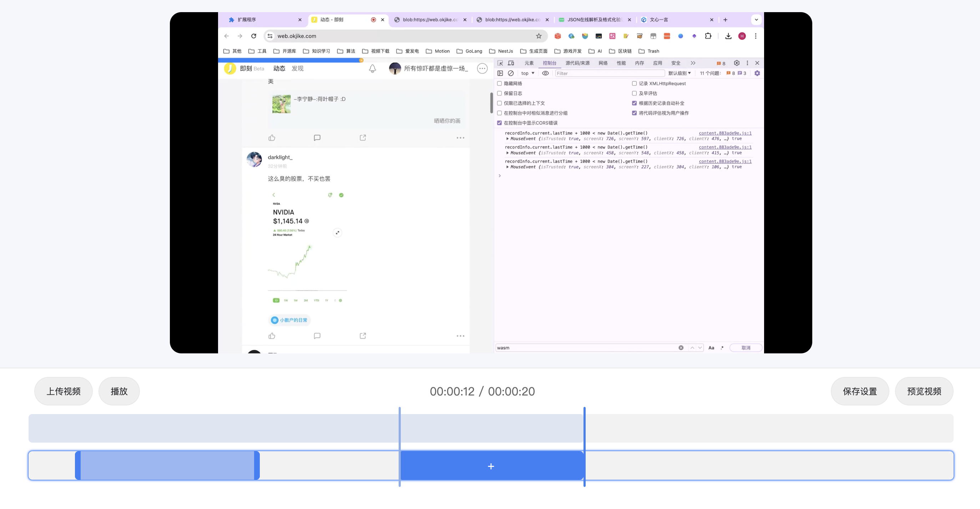Open a new browser tab with the plus

click(x=725, y=20)
